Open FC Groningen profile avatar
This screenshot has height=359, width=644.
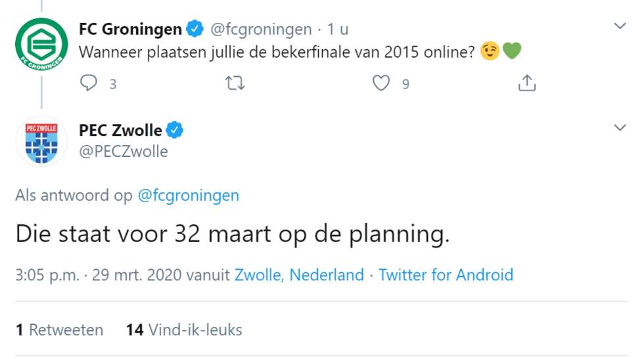point(41,44)
